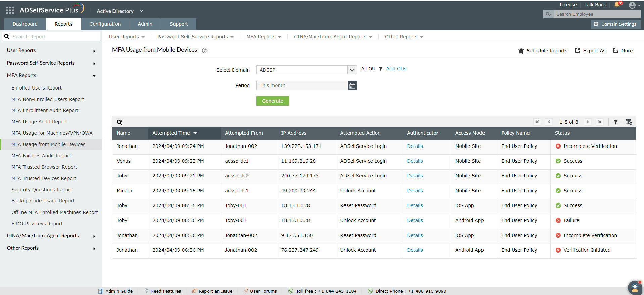Open FIDO Passkeys Report
The height and width of the screenshot is (295, 644).
37,224
